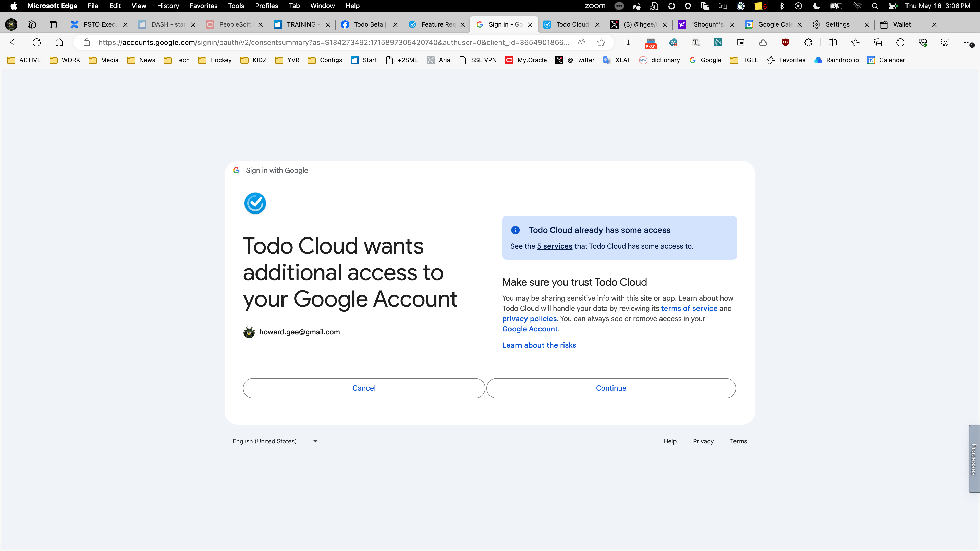Reload the page with refresh icon

tap(36, 42)
